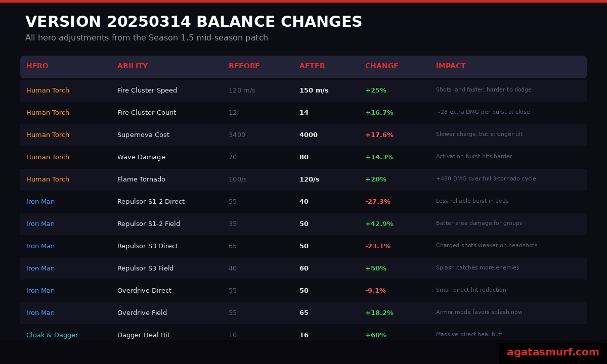
Task: Click the CHANGE column header
Action: 381,66
